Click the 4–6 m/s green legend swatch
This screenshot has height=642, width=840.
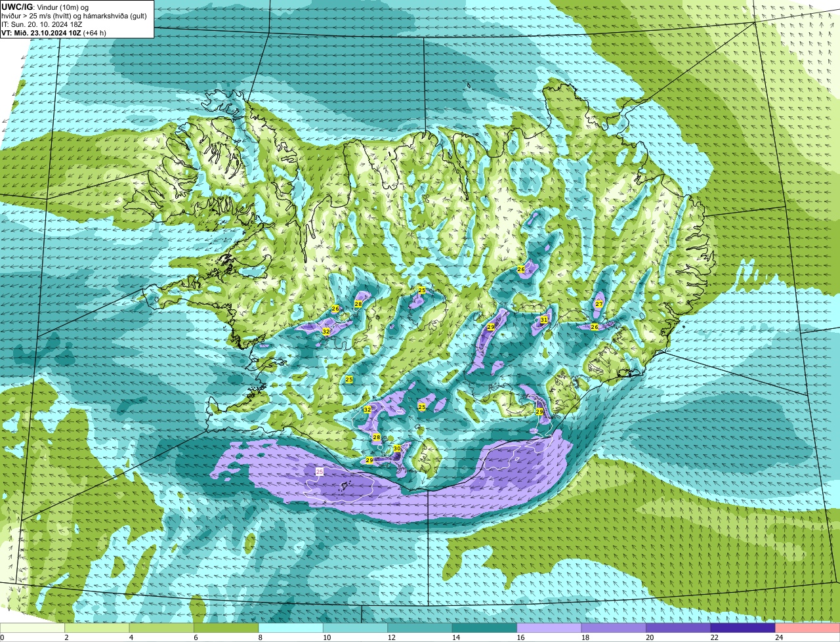[163, 628]
